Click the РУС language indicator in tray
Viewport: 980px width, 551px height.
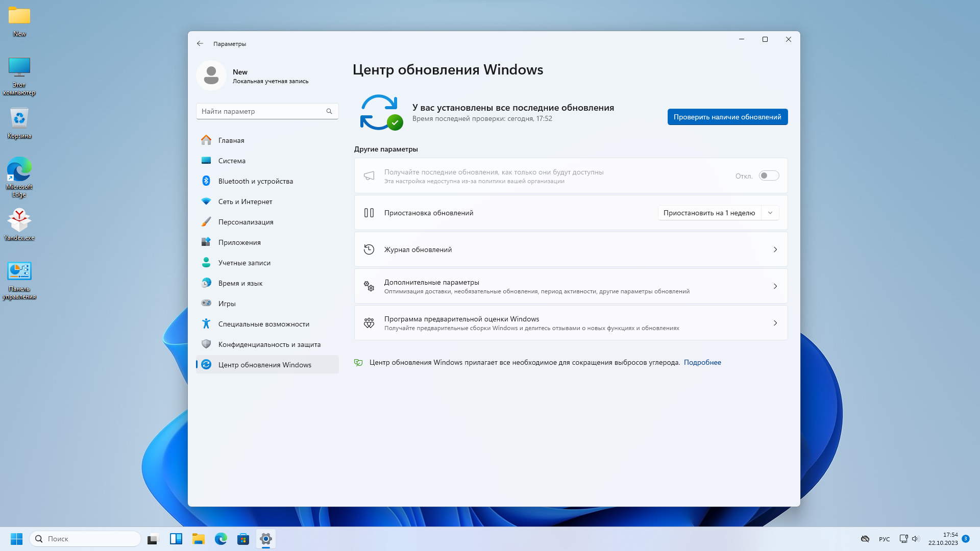click(884, 539)
